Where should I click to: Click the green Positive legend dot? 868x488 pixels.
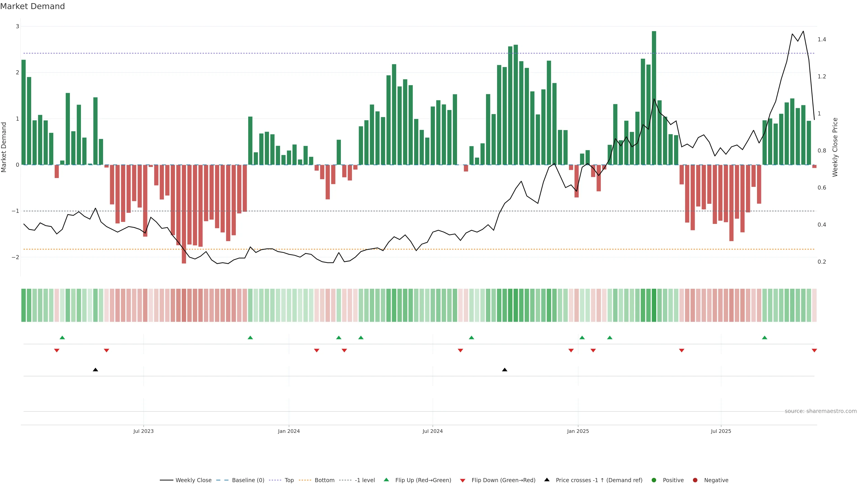[x=654, y=480]
